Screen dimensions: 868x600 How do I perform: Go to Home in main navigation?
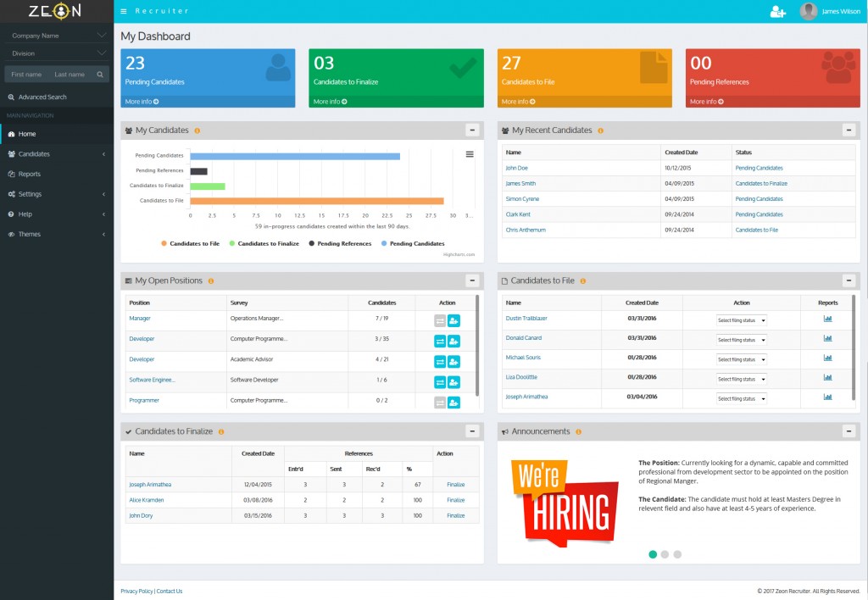coord(57,134)
